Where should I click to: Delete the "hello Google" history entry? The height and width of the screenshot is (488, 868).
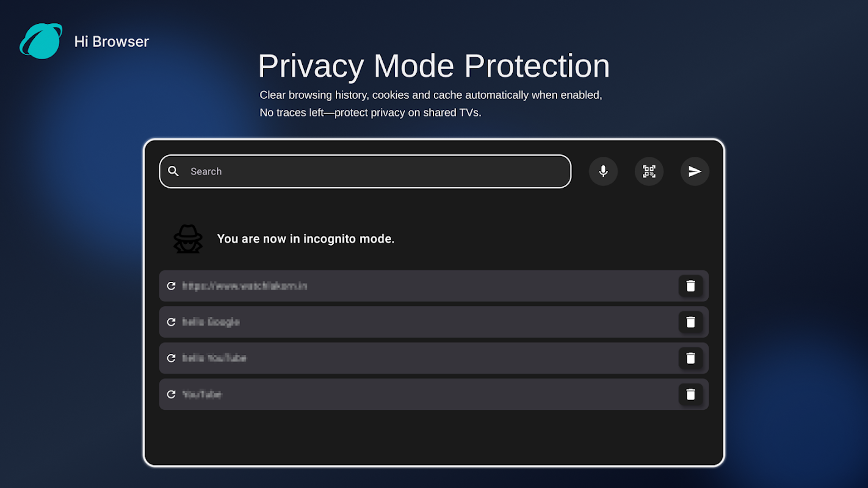click(x=690, y=322)
